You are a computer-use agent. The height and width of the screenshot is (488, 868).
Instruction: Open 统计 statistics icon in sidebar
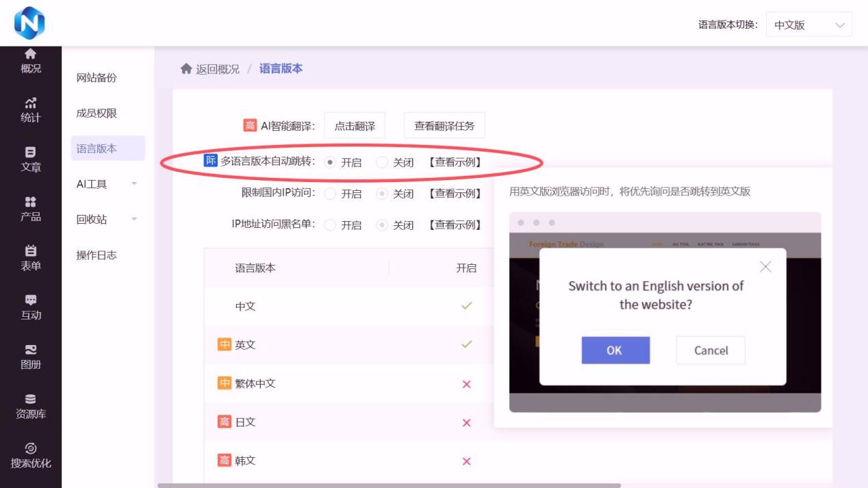[30, 103]
